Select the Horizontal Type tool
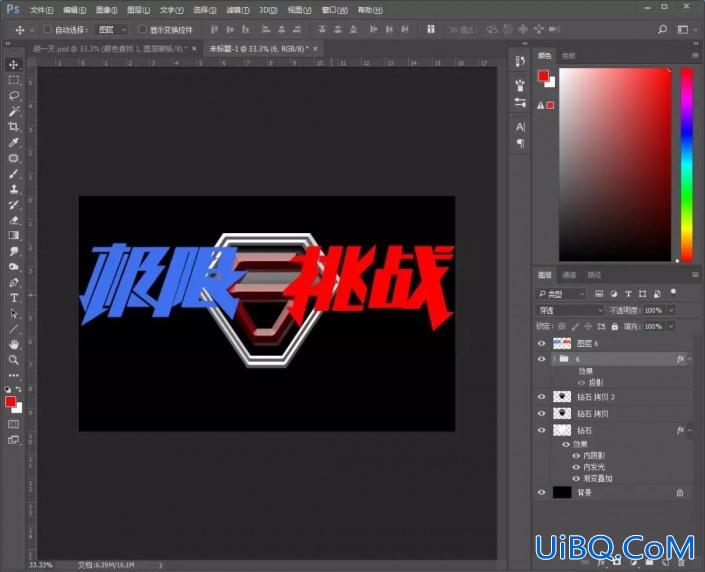The width and height of the screenshot is (705, 572). tap(13, 298)
